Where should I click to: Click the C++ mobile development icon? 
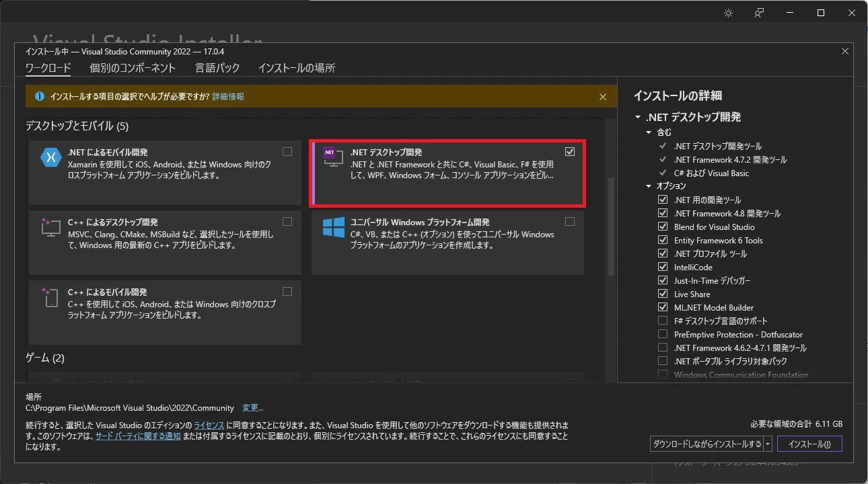click(x=51, y=298)
